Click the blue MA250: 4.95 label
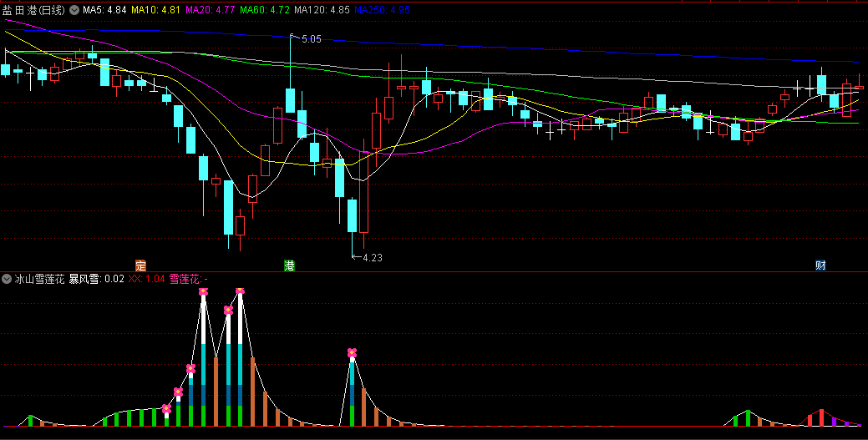Image resolution: width=868 pixels, height=440 pixels. 382,10
